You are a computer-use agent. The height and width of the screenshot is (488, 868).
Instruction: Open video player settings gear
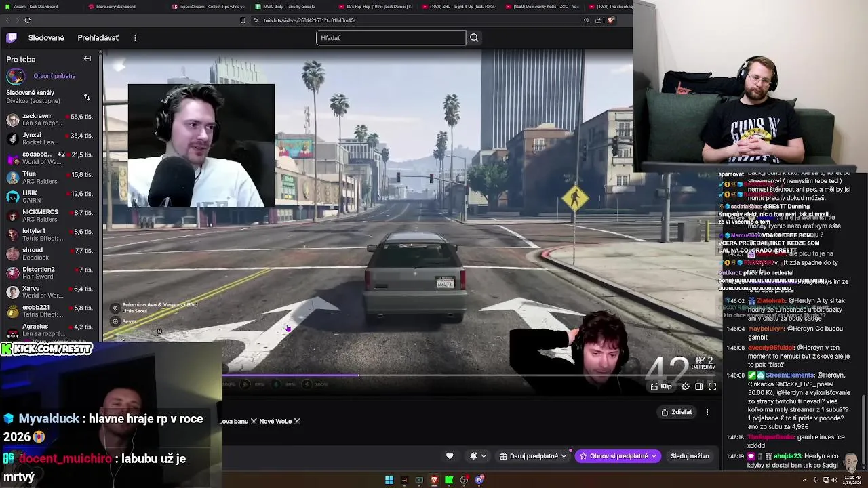(x=685, y=386)
